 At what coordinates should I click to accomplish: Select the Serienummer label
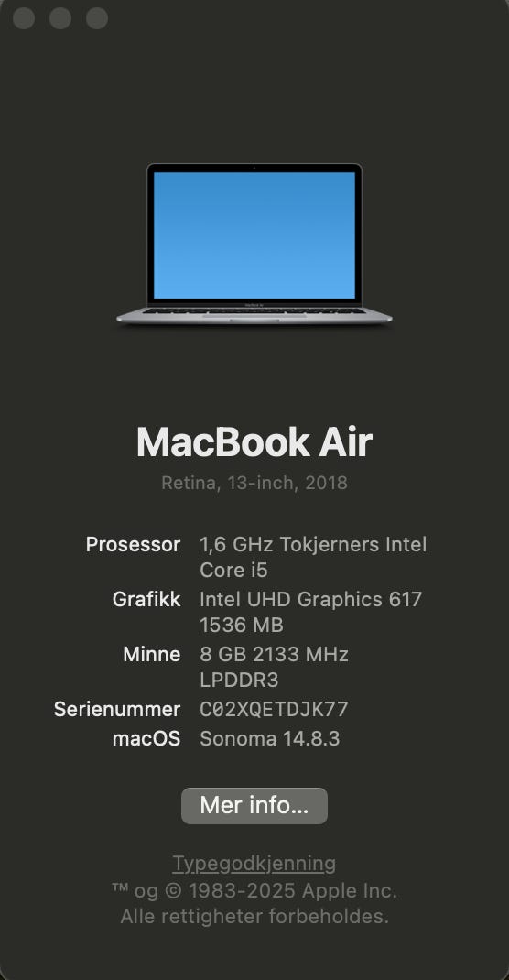(117, 710)
